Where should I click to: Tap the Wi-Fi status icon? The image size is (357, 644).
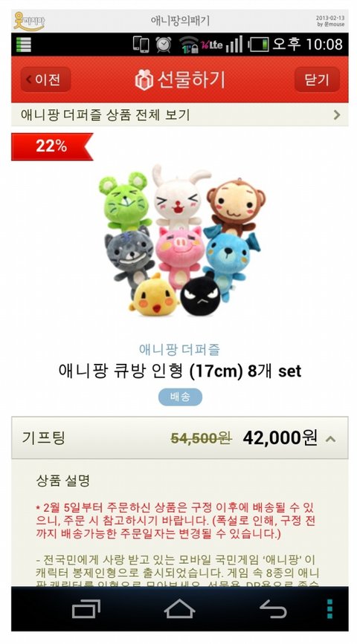[189, 45]
